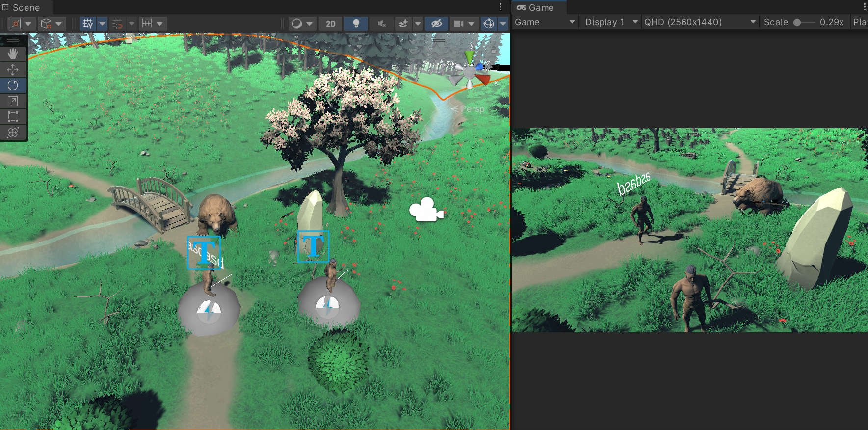Open the scene effects dropdown arrow
The image size is (868, 430).
point(418,24)
